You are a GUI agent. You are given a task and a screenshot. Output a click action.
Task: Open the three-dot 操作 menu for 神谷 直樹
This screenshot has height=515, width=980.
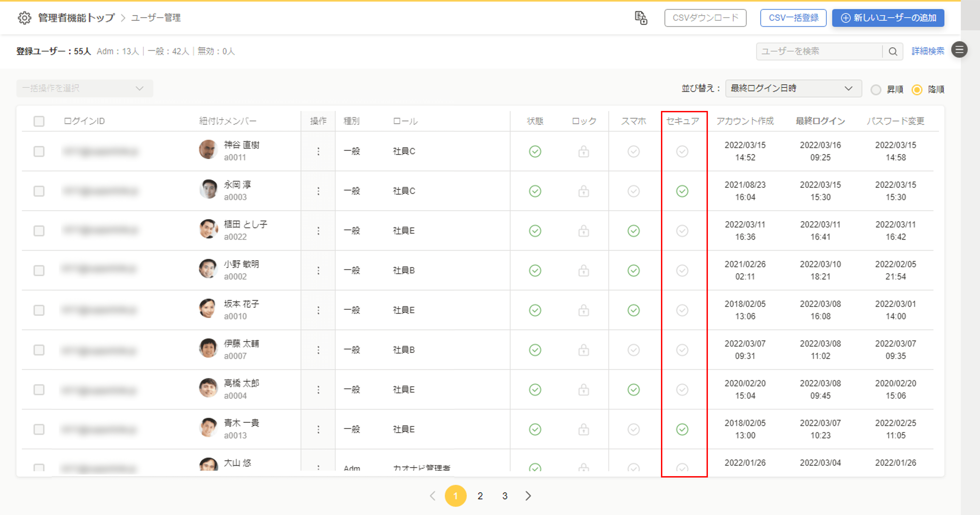tap(318, 152)
